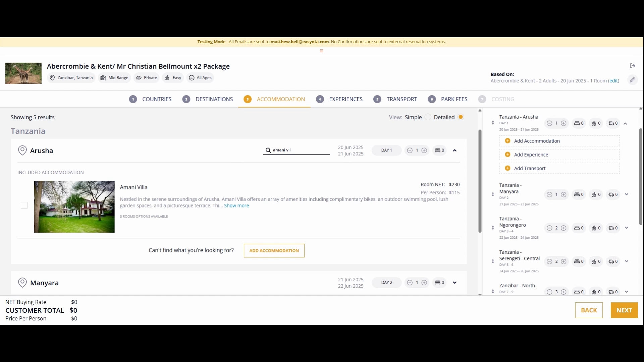This screenshot has height=362, width=644.
Task: Expand Tanzania - Ngorongoro in the sidebar
Action: click(627, 228)
